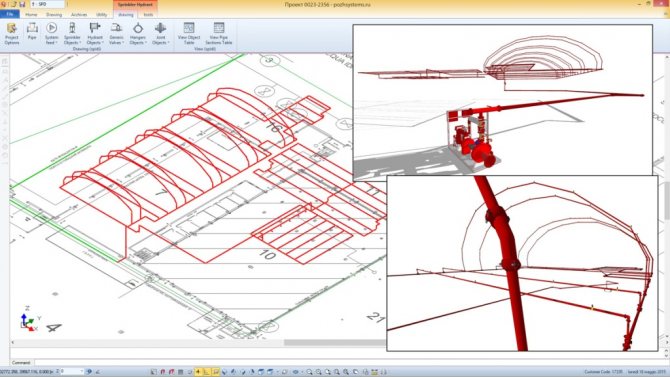Expand the Hangers Objects dropdown
The height and width of the screenshot is (377, 670).
point(138,33)
